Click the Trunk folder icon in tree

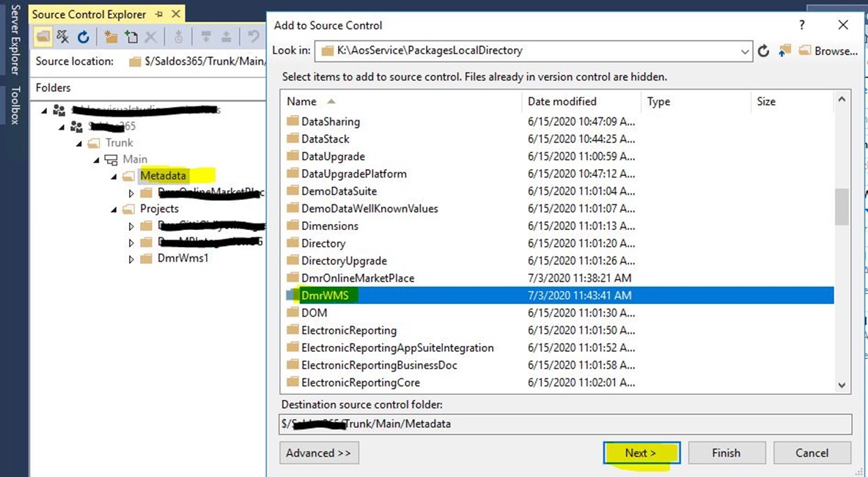point(94,143)
